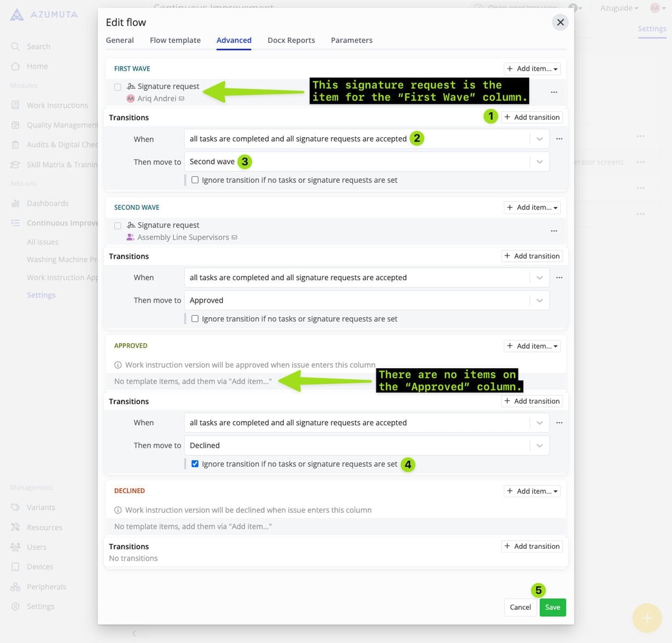Screen dimensions: 672x643
Task: Select the Second Wave 'When' condition field
Action: [x=356, y=278]
